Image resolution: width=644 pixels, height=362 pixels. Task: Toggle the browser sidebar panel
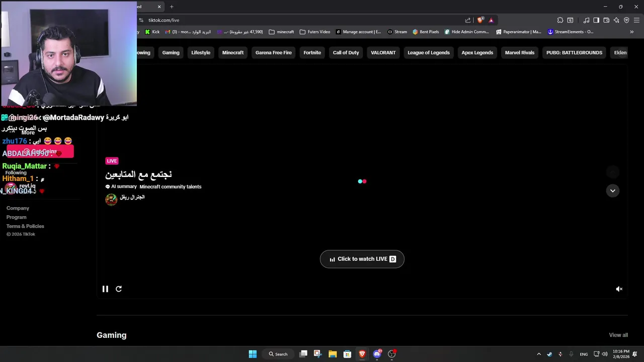pyautogui.click(x=596, y=20)
